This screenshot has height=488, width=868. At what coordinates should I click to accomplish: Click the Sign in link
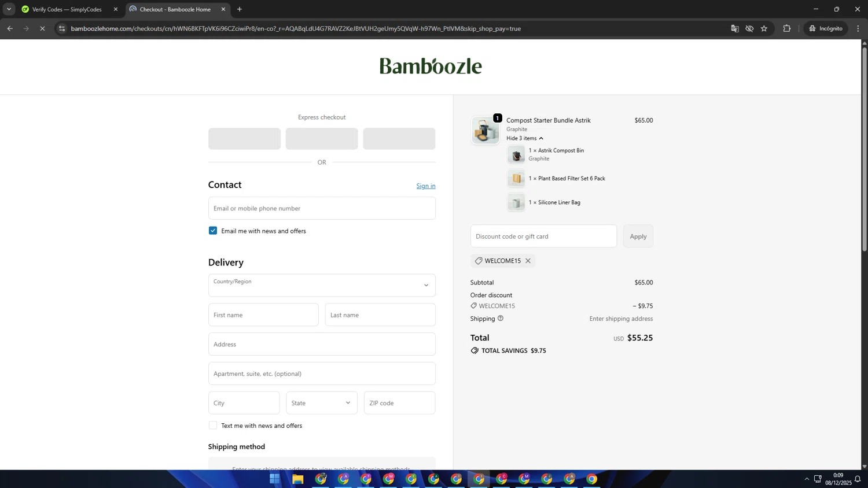426,186
